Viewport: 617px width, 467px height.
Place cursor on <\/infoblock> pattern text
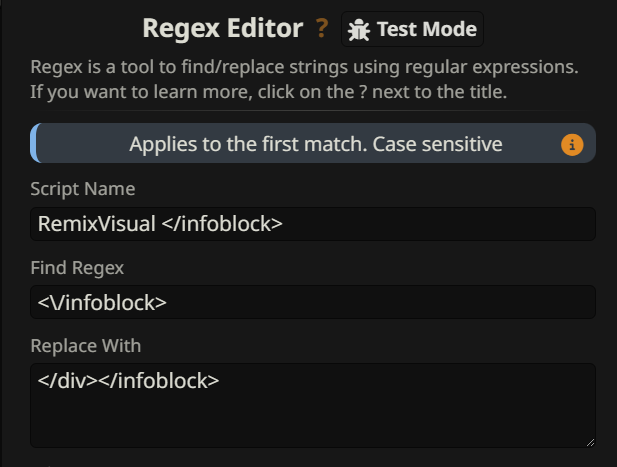click(102, 302)
